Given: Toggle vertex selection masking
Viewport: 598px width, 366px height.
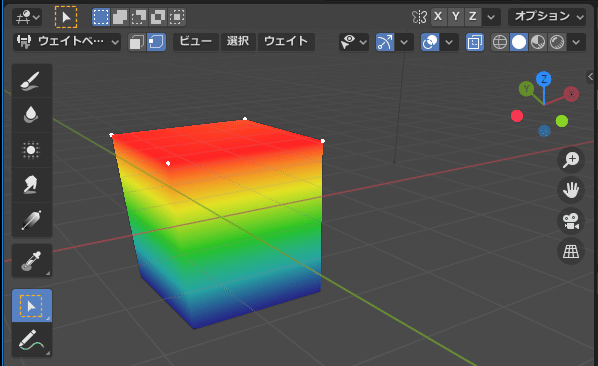Looking at the screenshot, I should pos(156,42).
